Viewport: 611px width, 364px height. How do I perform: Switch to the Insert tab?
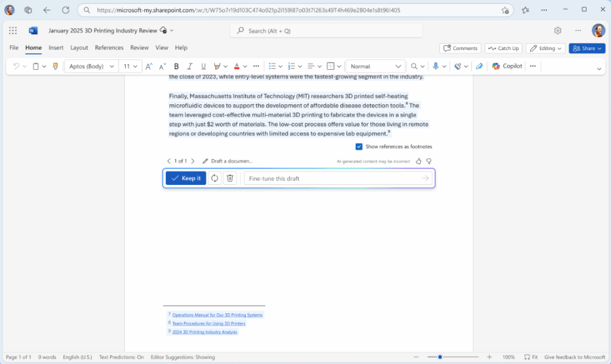click(x=55, y=48)
